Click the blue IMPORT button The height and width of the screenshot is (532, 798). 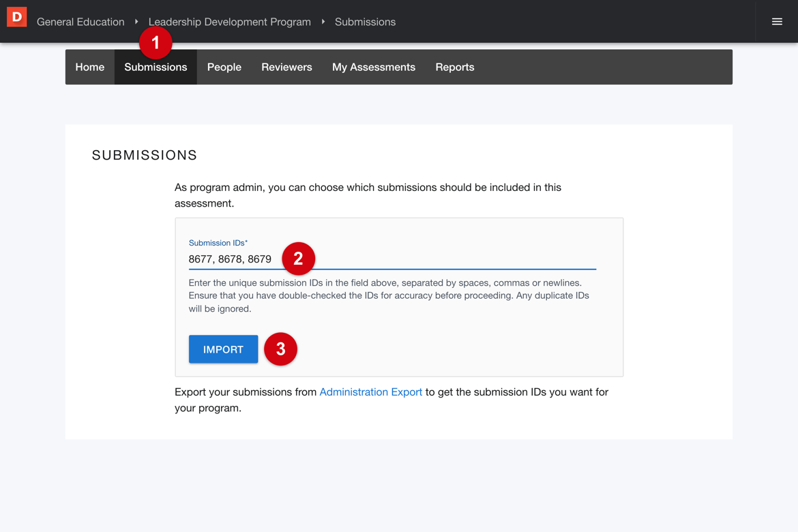pyautogui.click(x=224, y=349)
